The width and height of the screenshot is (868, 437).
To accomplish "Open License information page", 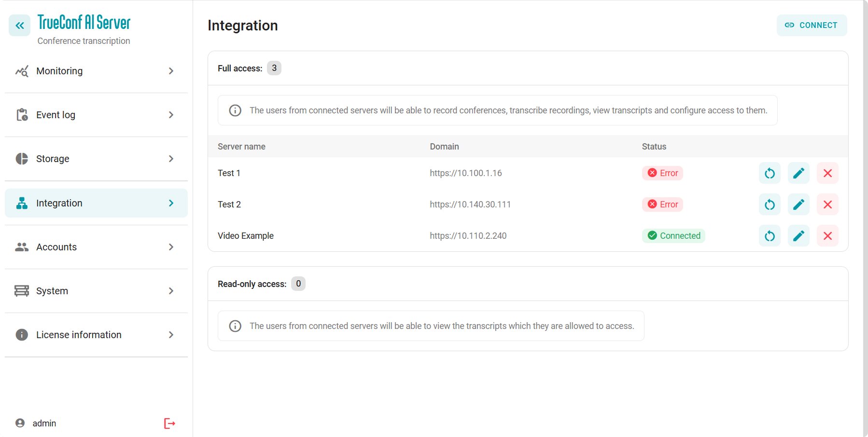I will coord(79,335).
